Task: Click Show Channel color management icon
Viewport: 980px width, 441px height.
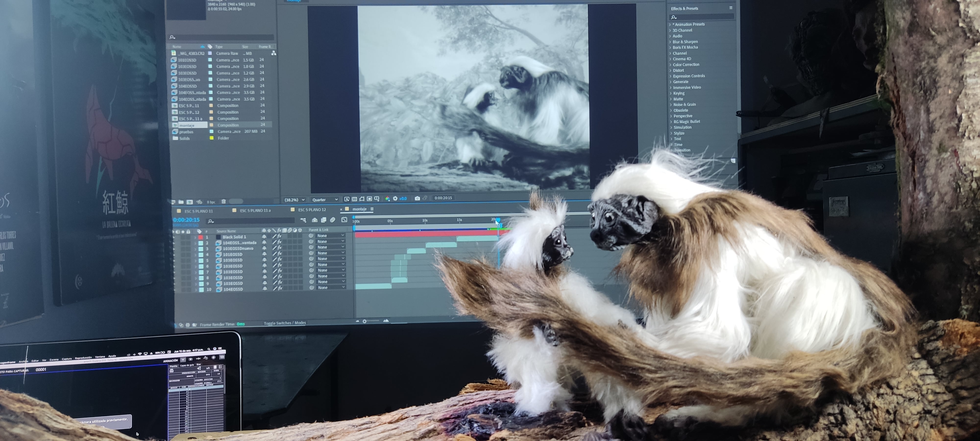Action: pos(387,199)
